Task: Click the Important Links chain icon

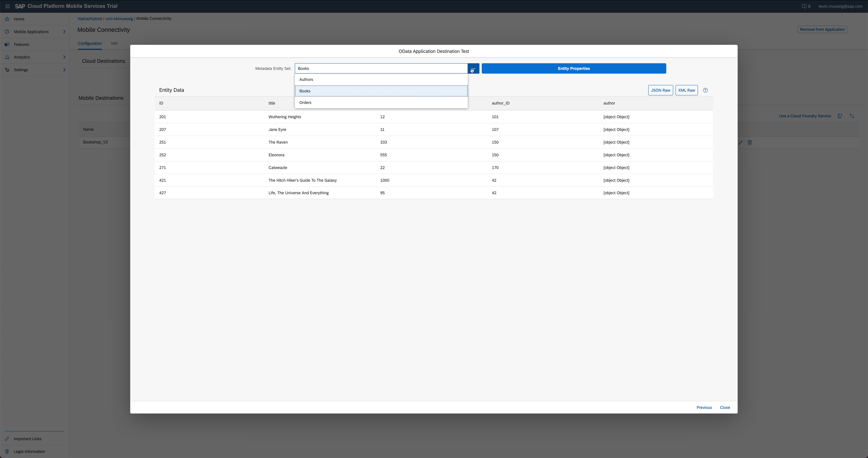Action: coord(7,439)
